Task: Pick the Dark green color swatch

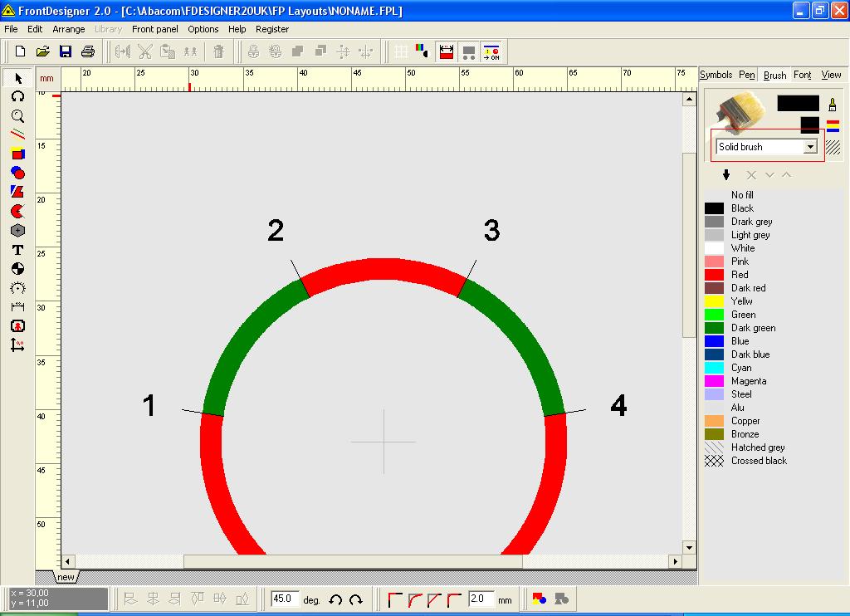Action: pos(714,328)
